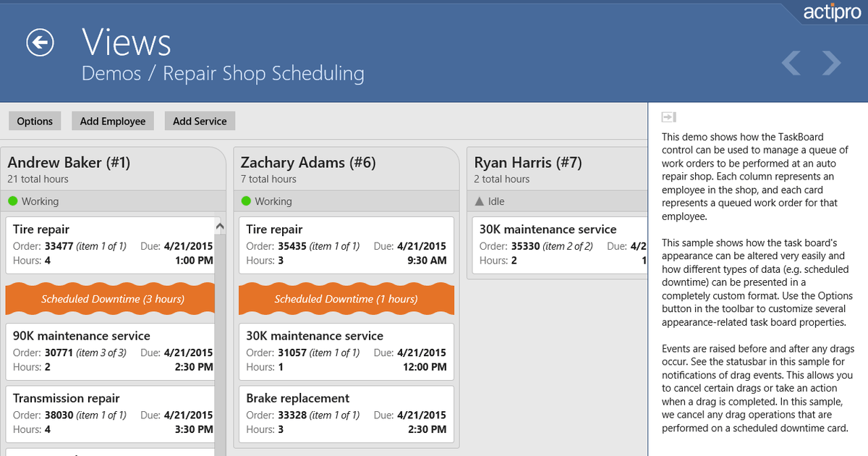Select Scheduled Downtime (1 hours) card
Viewport: 868px width, 456px height.
pyautogui.click(x=346, y=298)
